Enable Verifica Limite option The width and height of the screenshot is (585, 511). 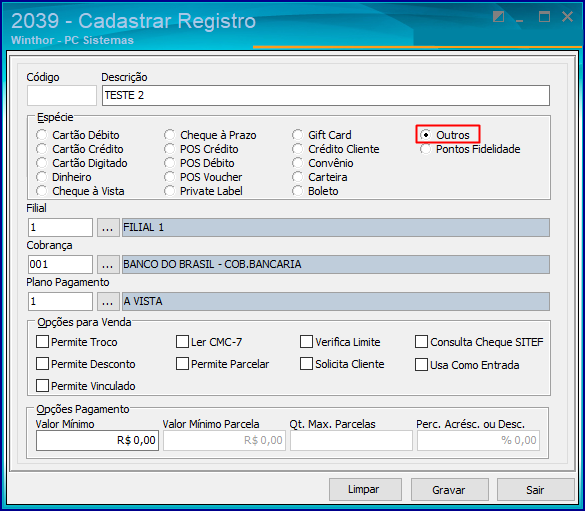coord(306,342)
